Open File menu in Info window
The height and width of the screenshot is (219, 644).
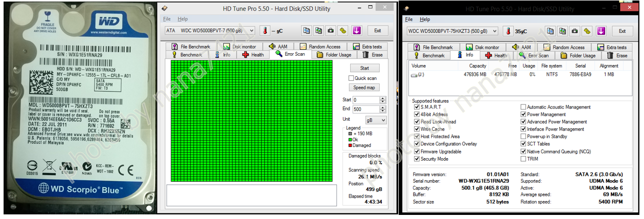409,19
